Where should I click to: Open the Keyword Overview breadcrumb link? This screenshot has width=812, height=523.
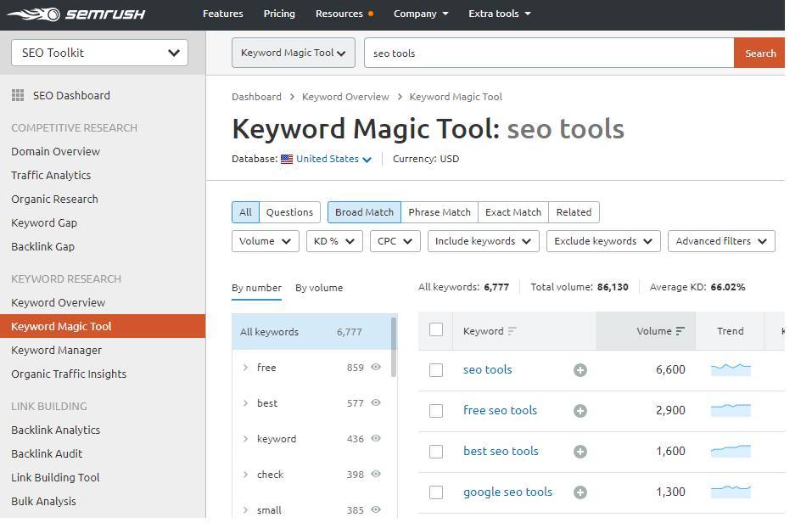[345, 97]
